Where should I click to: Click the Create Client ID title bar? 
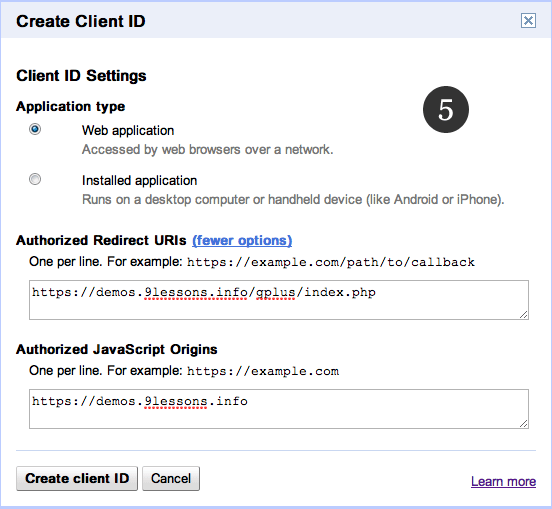pos(276,21)
